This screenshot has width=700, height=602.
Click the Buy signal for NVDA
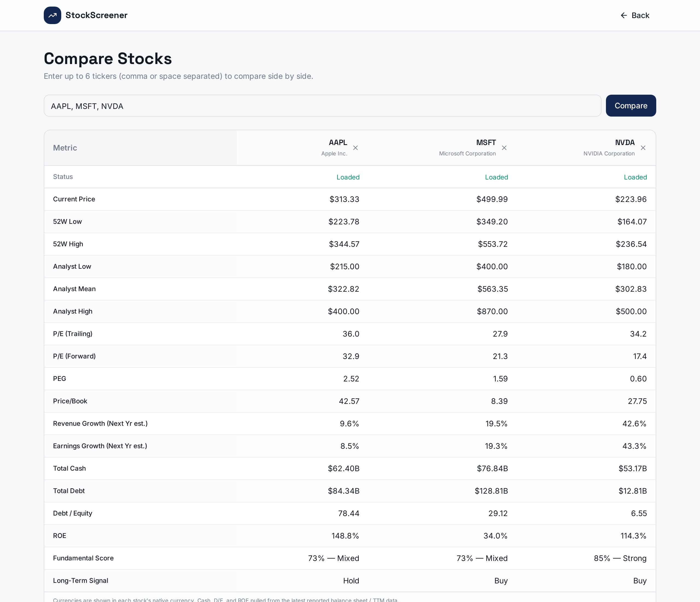click(640, 581)
